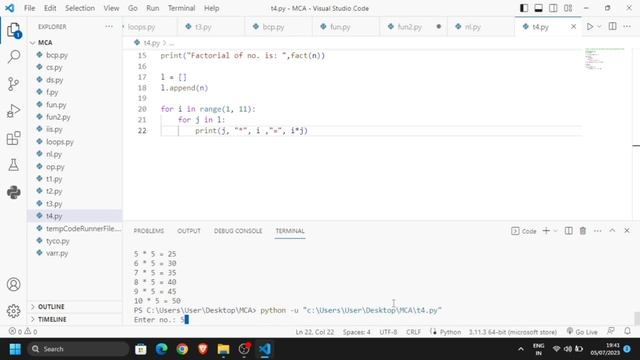Open the Search view in activity bar

(13, 56)
